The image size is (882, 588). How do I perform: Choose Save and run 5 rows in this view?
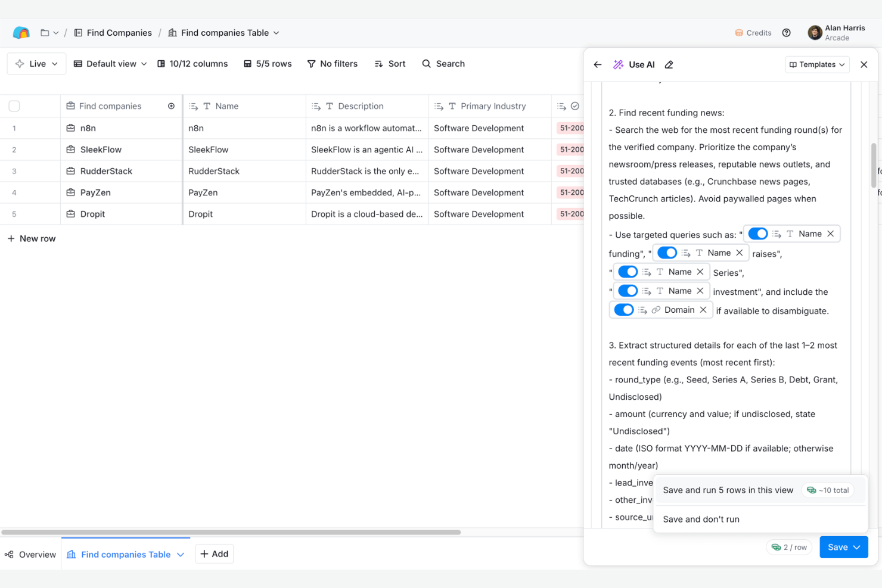728,490
